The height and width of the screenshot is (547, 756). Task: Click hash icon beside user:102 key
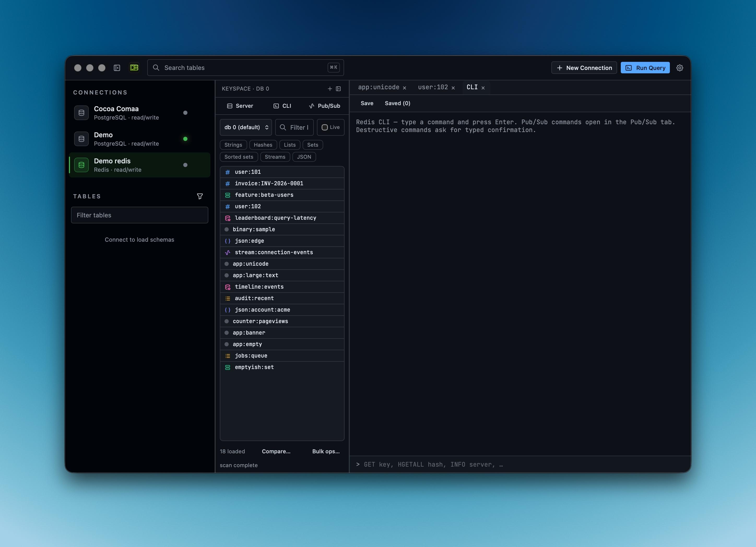tap(228, 206)
